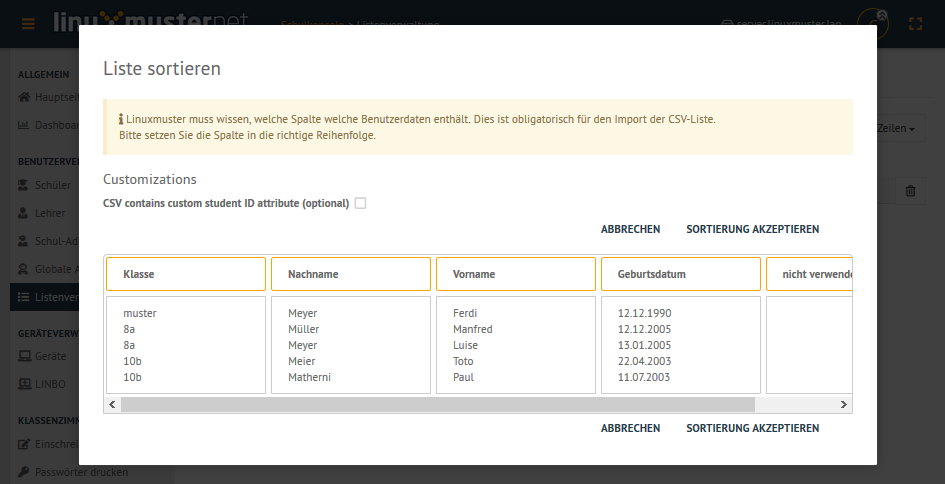Select the nicht verwendet column header

click(x=809, y=274)
